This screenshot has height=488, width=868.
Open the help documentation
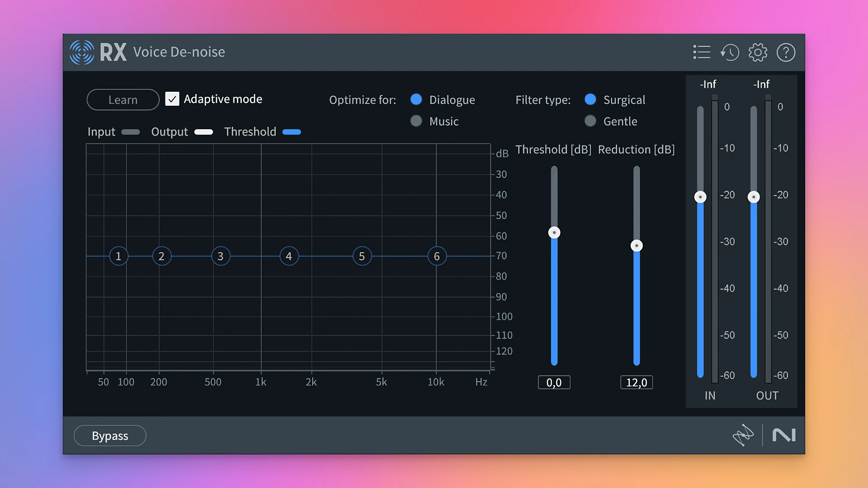point(786,52)
